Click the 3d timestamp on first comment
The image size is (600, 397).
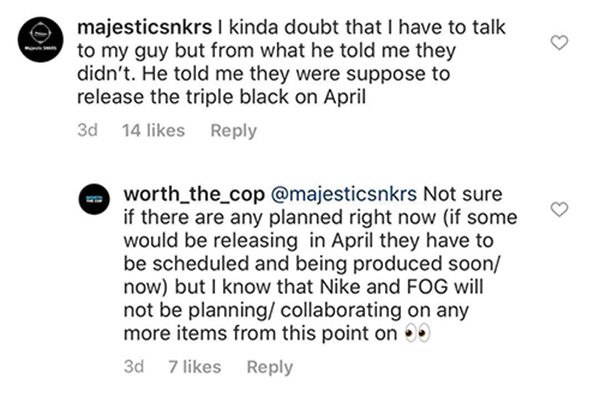click(x=88, y=130)
